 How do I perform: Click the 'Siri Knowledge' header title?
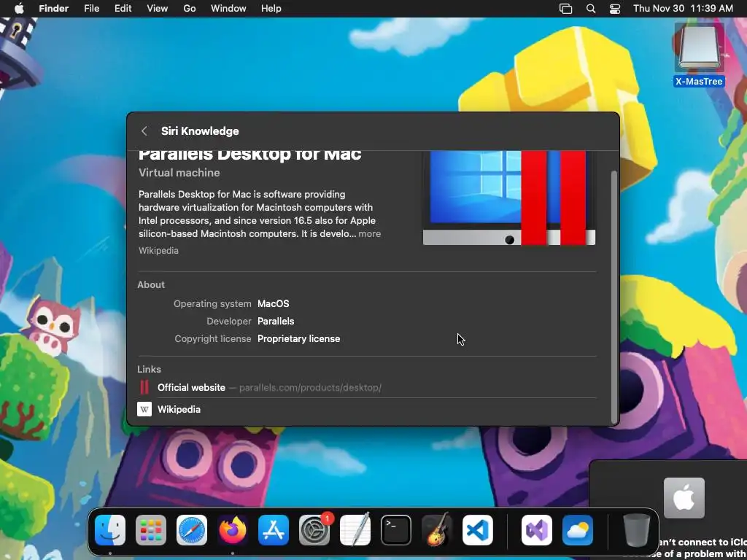click(x=200, y=131)
